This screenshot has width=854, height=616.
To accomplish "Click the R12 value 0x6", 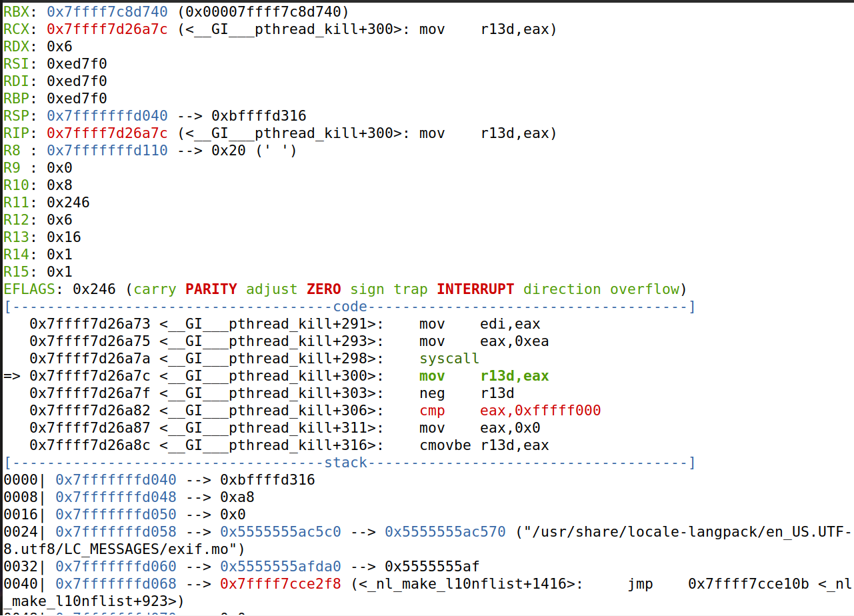I will (60, 220).
